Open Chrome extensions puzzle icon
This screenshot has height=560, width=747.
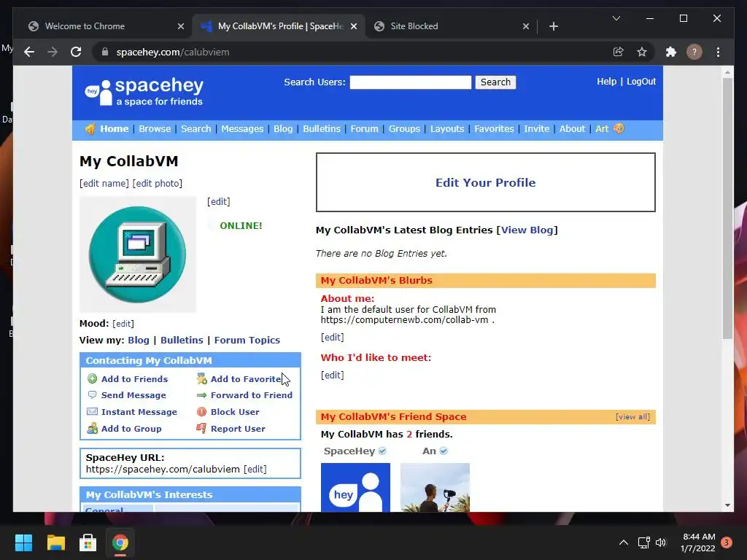[x=671, y=52]
